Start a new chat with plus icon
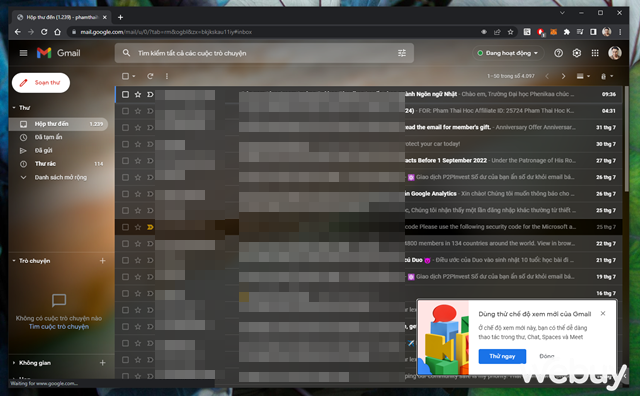Viewport: 640px width, 396px height. coord(102,260)
